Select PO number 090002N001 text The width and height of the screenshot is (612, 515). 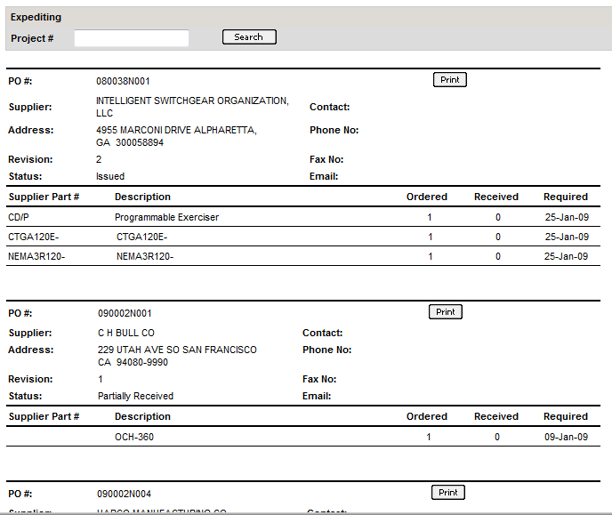123,313
